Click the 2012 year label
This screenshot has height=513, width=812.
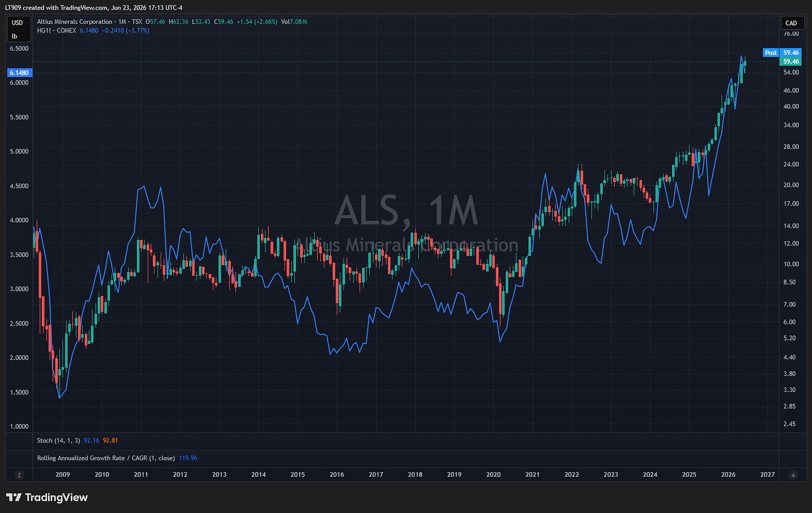click(180, 474)
